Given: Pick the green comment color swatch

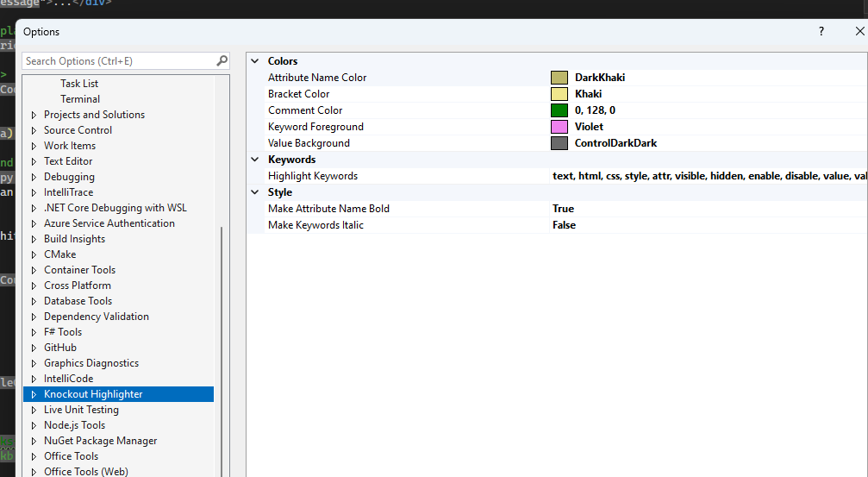Looking at the screenshot, I should [559, 110].
